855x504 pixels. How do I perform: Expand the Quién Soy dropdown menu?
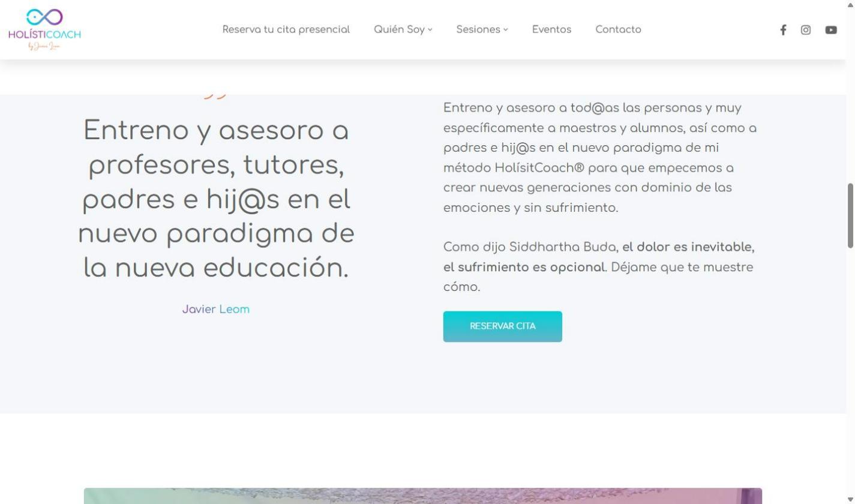(x=403, y=29)
